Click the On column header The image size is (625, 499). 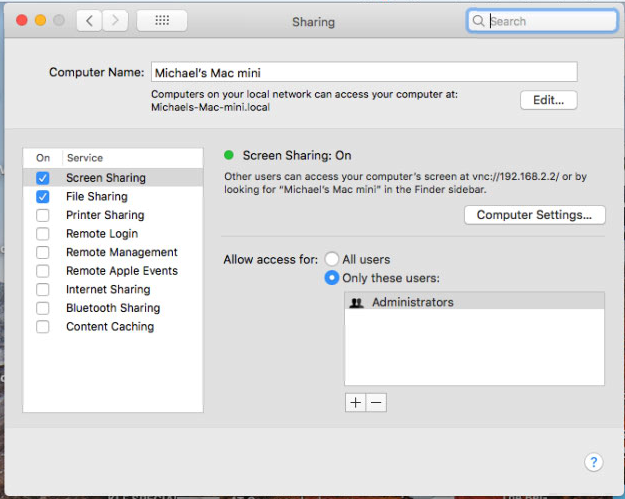pyautogui.click(x=43, y=158)
